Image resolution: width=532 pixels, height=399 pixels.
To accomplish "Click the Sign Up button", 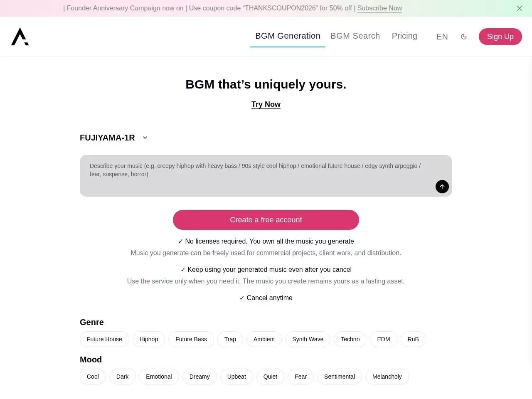I will 500,37.
